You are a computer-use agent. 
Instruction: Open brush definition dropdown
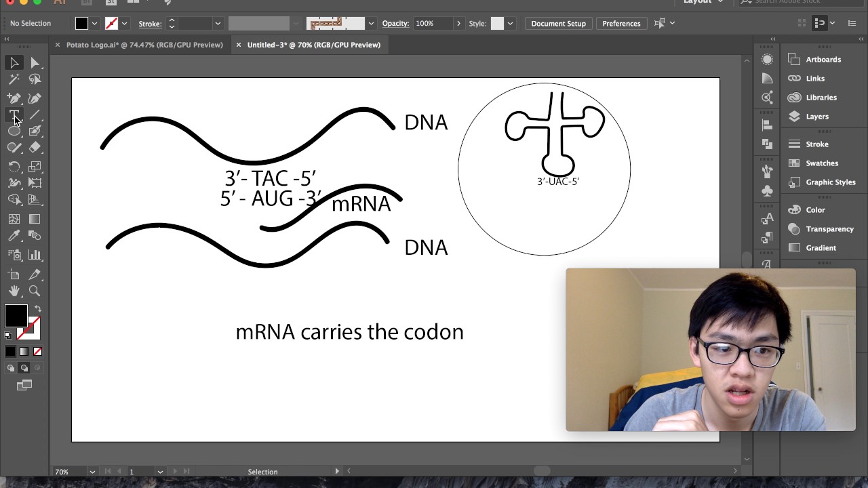click(x=370, y=24)
